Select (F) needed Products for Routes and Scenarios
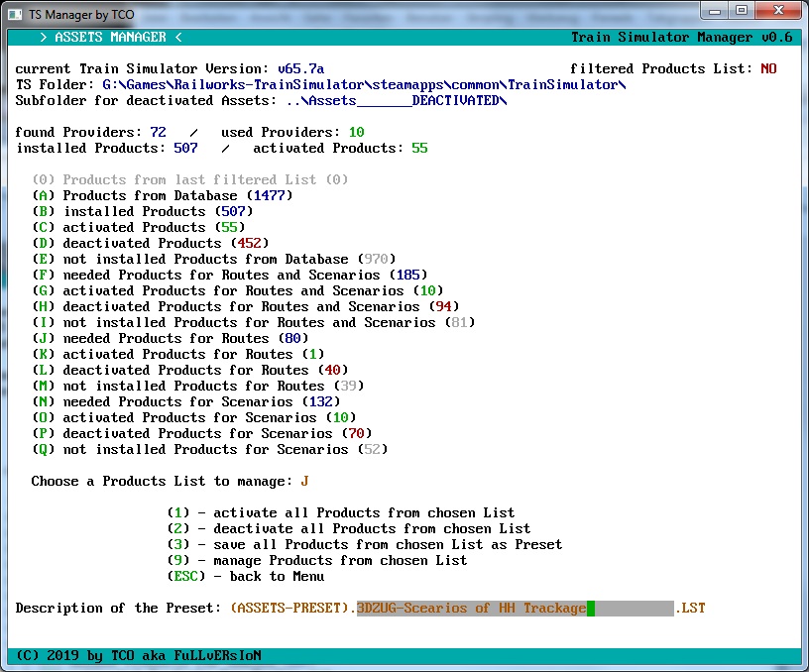The width and height of the screenshot is (809, 672). [230, 275]
